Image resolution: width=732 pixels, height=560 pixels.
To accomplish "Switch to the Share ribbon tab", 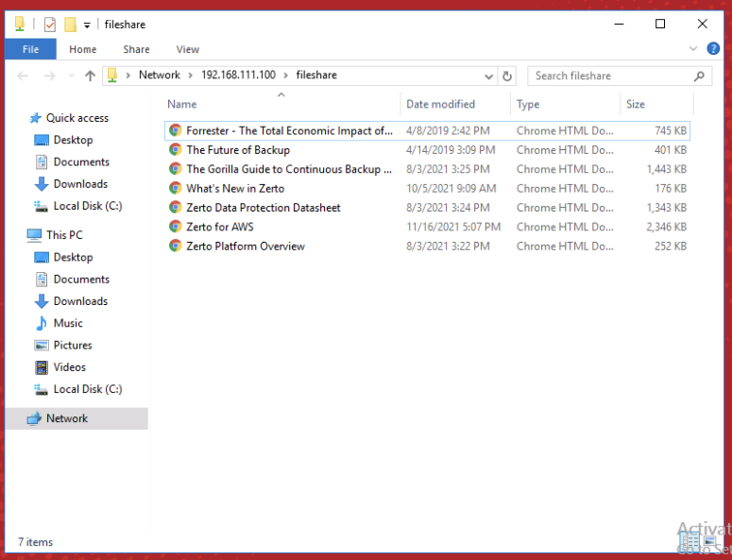I will click(136, 49).
